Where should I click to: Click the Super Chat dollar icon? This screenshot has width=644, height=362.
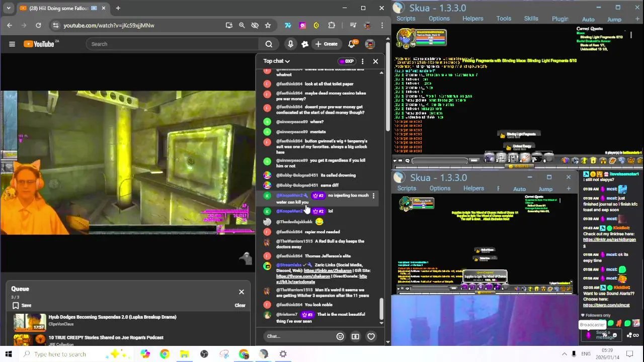click(355, 336)
